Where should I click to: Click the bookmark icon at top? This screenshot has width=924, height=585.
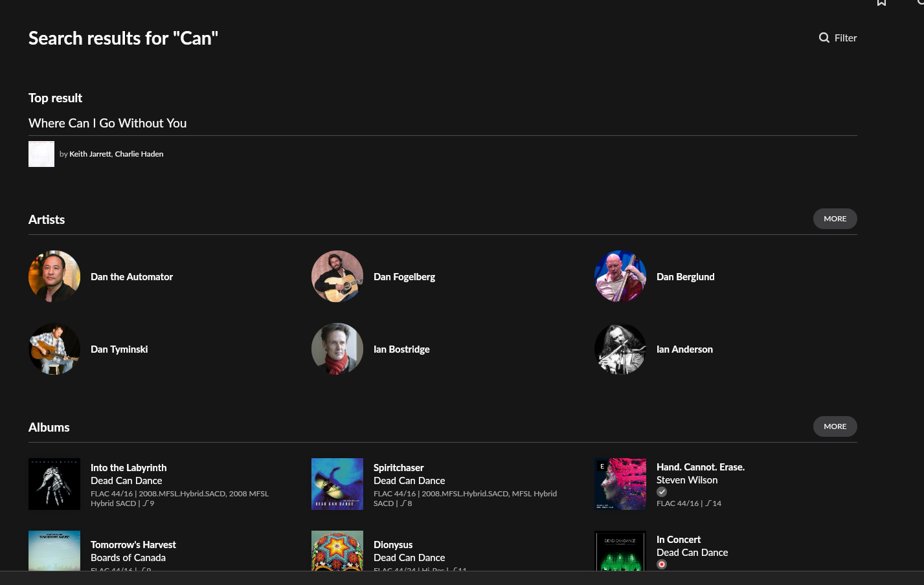pos(881,3)
